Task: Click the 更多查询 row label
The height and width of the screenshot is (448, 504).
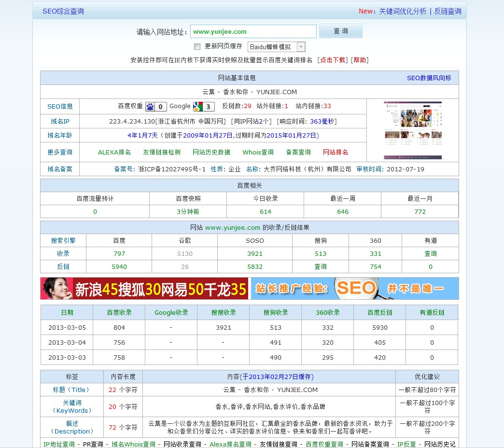Action: click(60, 152)
